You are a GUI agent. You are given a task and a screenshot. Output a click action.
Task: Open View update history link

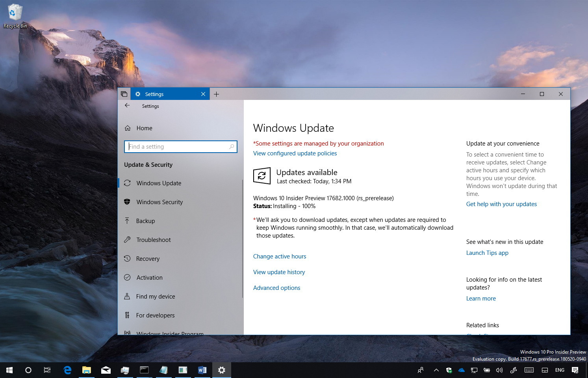[279, 272]
